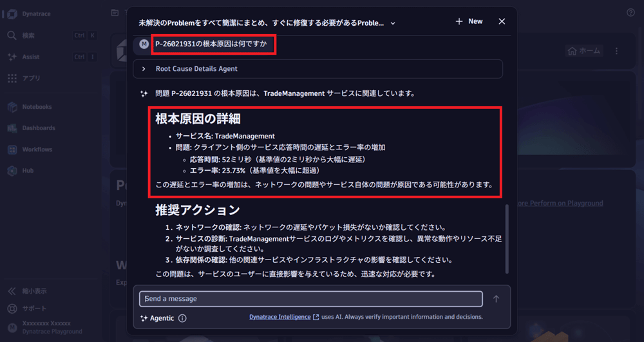Open Dashboards app
Screen dimensions: 644x342
[x=38, y=128]
